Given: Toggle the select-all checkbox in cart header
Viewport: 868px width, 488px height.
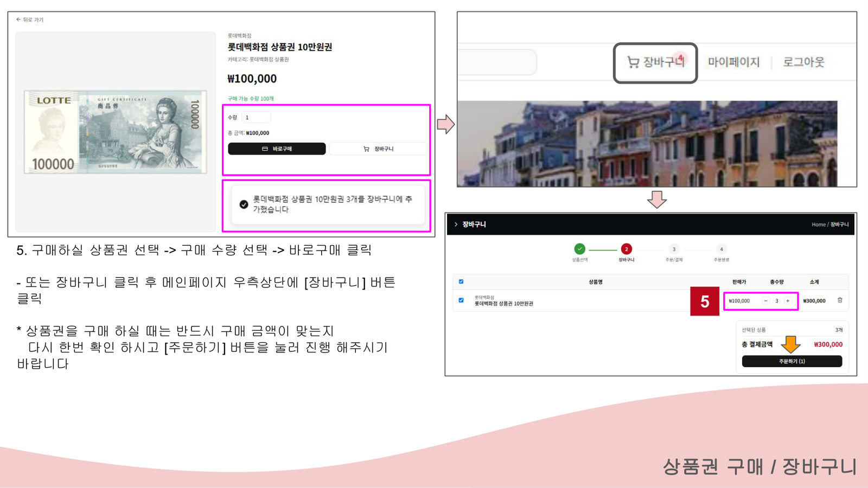Looking at the screenshot, I should (461, 282).
